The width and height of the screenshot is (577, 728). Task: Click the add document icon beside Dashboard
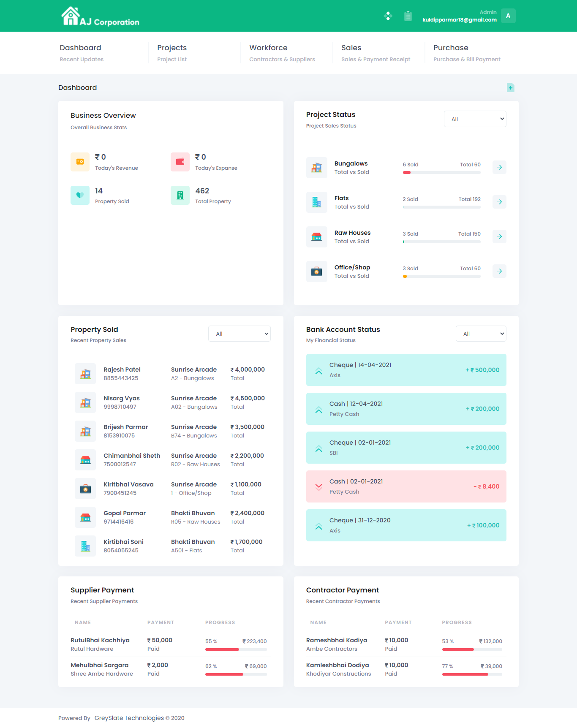(x=510, y=88)
